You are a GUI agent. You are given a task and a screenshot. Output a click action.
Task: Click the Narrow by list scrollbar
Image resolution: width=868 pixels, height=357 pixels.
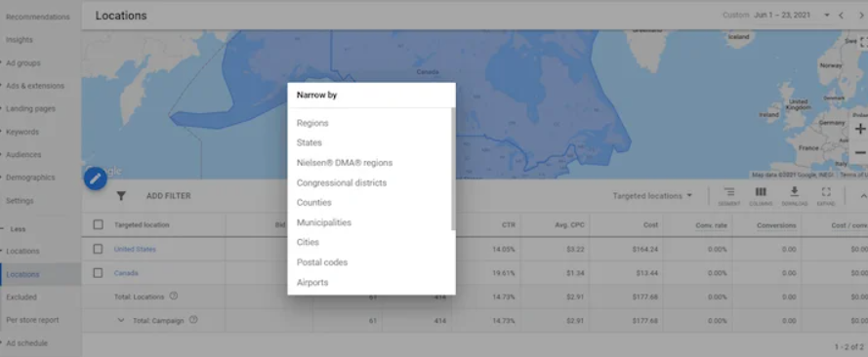(x=453, y=169)
